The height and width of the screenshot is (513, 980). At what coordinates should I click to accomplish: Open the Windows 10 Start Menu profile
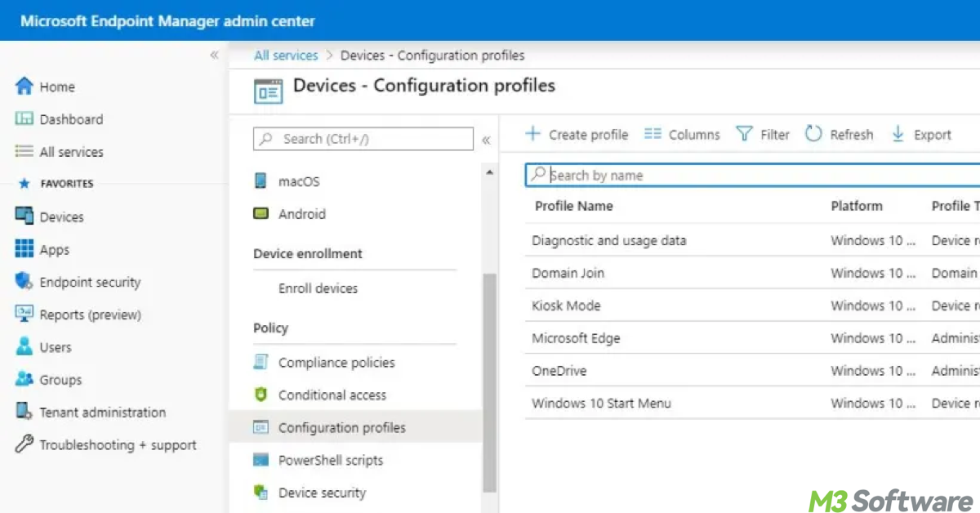pyautogui.click(x=601, y=404)
